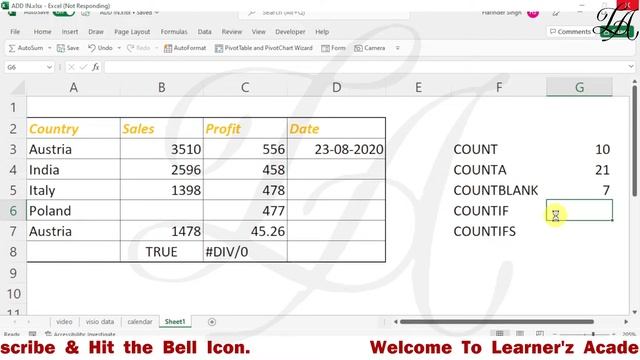Click the horizontal scrollbar left arrow
This screenshot has width=640, height=360.
point(396,322)
